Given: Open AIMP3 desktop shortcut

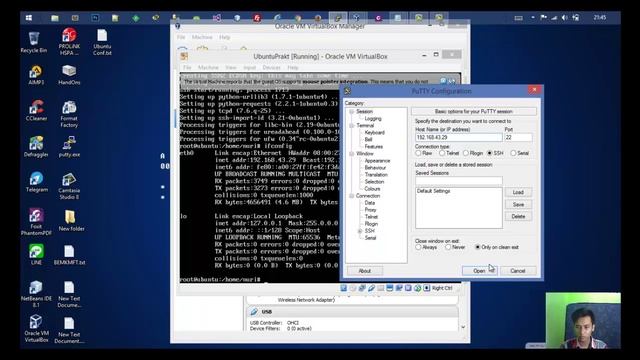Looking at the screenshot, I should 36,75.
